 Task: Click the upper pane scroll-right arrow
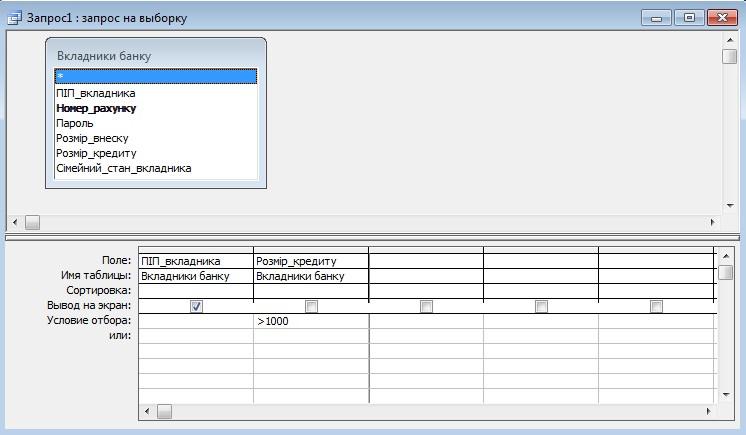coord(713,222)
